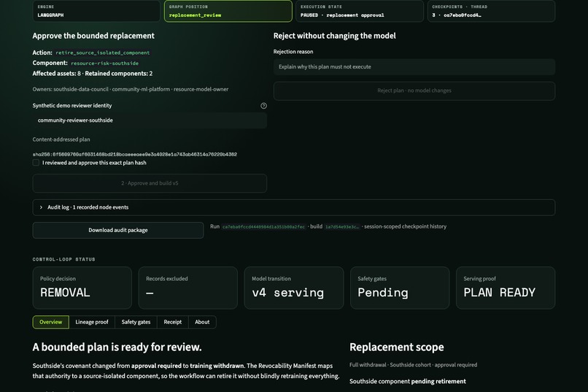Screen dimensions: 588x392
Task: Click the sha256 content-addressed plan hash
Action: (x=135, y=154)
